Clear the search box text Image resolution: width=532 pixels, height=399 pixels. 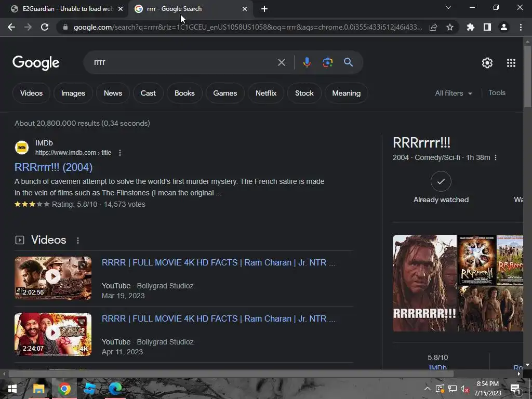(x=282, y=62)
